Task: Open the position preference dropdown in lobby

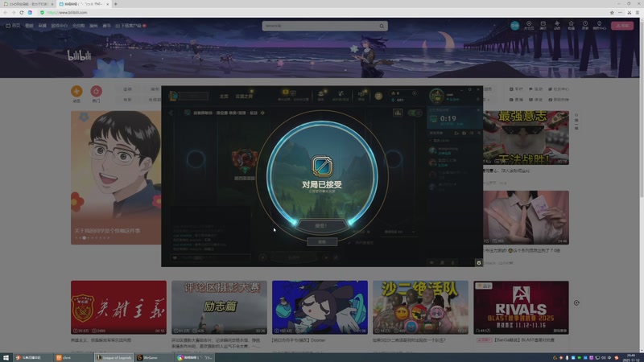Action: [x=399, y=232]
